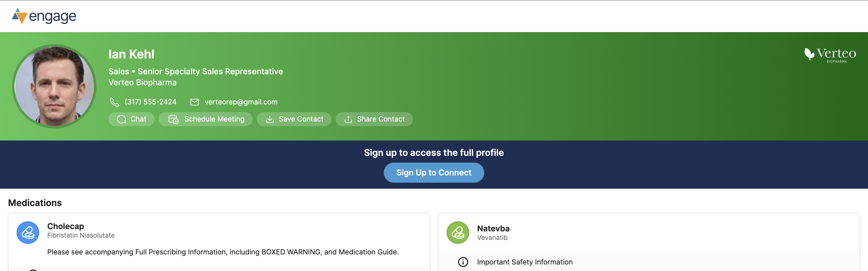This screenshot has width=868, height=271.
Task: Click the phone icon beside the number
Action: [115, 102]
